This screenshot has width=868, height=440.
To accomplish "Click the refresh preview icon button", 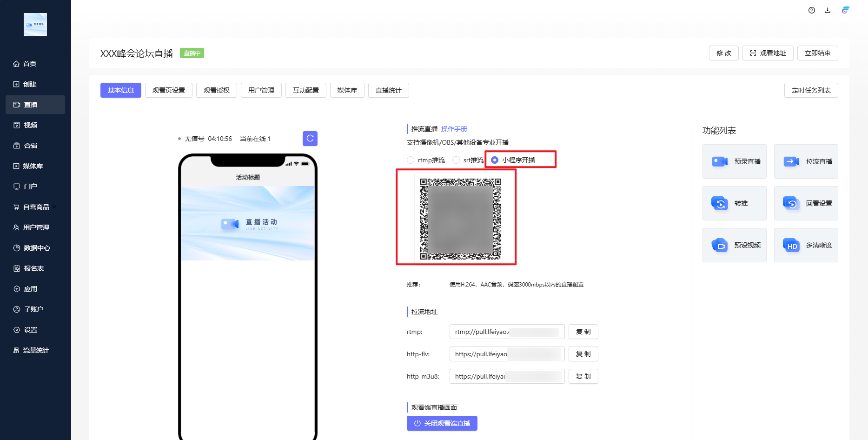I will tap(310, 139).
